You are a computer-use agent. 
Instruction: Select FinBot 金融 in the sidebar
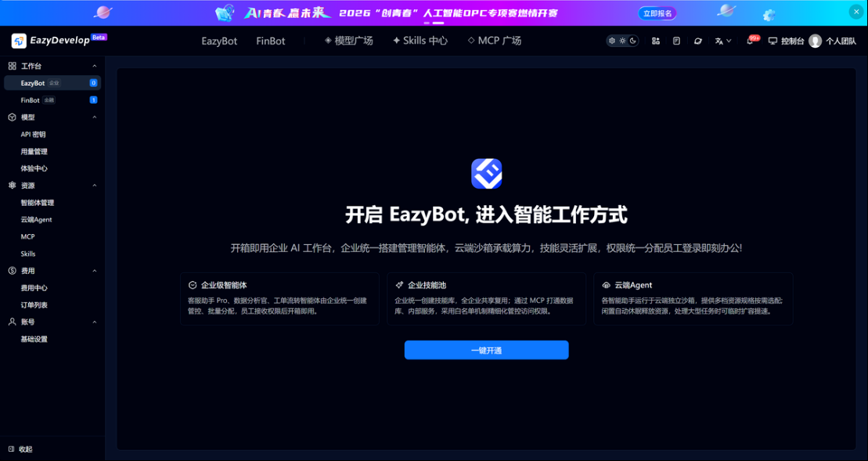coord(52,100)
